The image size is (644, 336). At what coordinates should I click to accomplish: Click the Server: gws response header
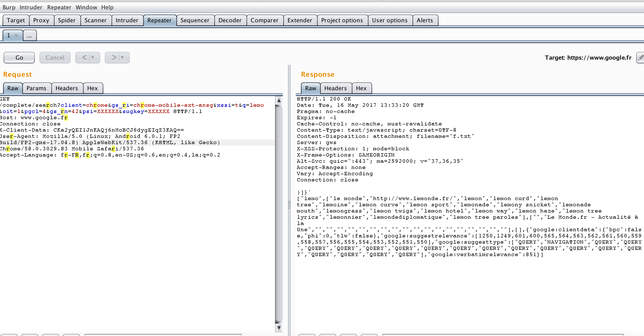pyautogui.click(x=317, y=143)
